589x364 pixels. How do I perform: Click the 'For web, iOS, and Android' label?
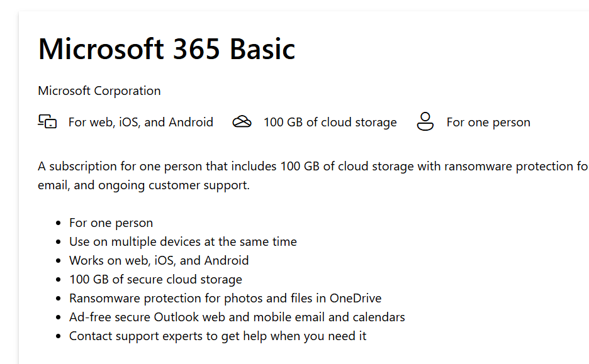pos(140,122)
